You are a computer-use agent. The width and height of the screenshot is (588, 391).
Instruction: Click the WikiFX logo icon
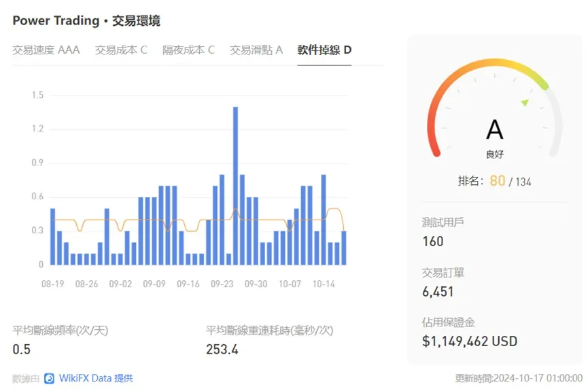49,379
